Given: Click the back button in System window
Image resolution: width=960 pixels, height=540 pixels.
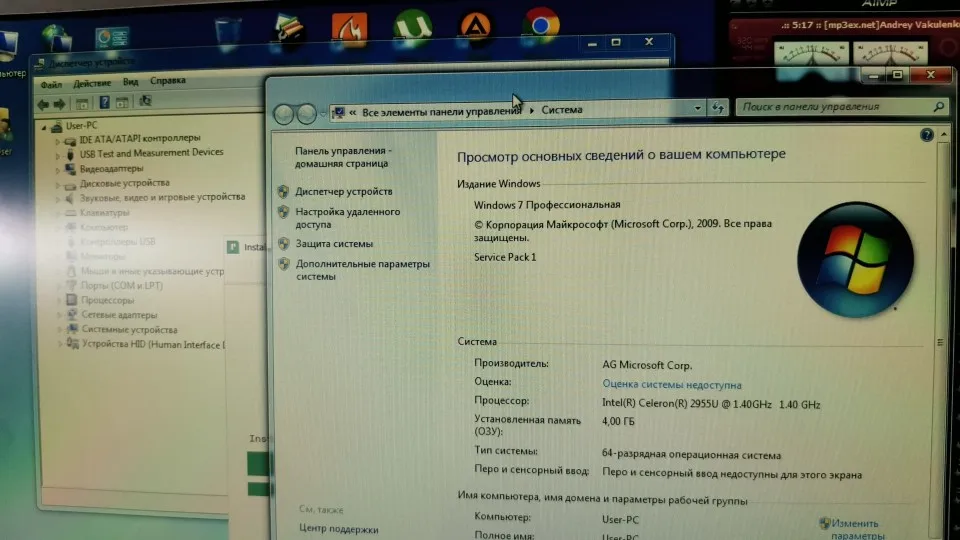Looking at the screenshot, I should 283,114.
